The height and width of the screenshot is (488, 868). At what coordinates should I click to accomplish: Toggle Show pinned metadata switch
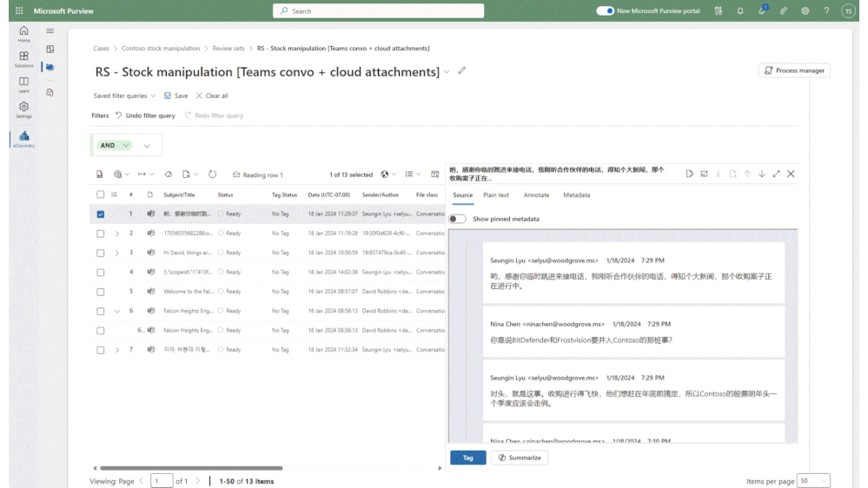pyautogui.click(x=457, y=219)
